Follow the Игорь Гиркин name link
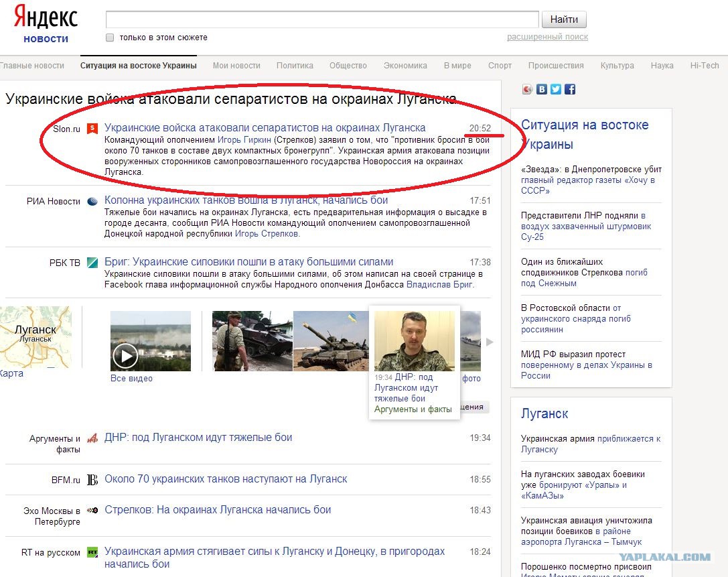Image resolution: width=728 pixels, height=577 pixels. pyautogui.click(x=244, y=140)
